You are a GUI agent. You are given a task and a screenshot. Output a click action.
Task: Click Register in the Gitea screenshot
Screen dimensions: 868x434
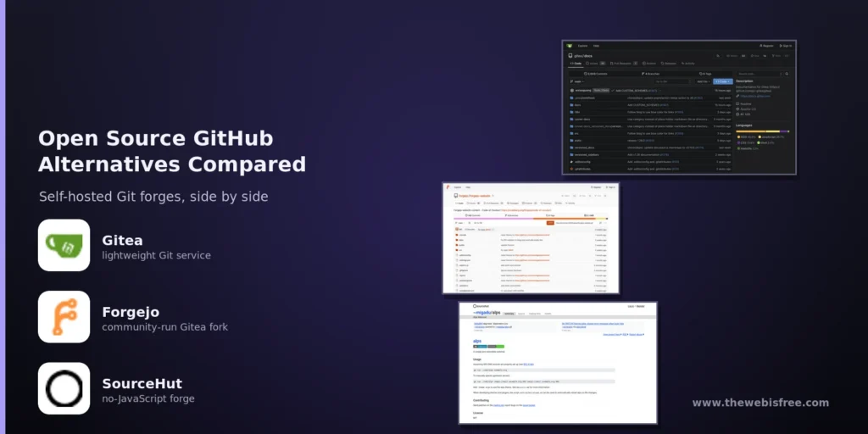(x=766, y=46)
